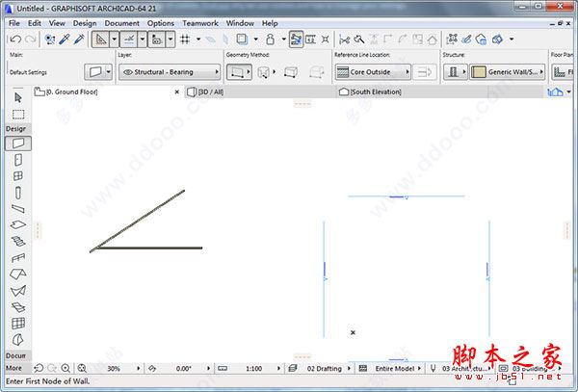
Task: Toggle the highlighted Quick Selection button
Action: pos(296,39)
